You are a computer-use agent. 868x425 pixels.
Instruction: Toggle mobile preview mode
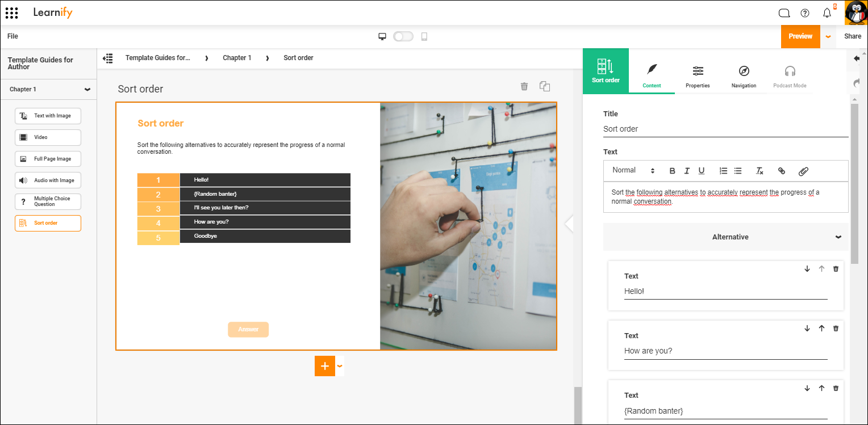tap(403, 36)
